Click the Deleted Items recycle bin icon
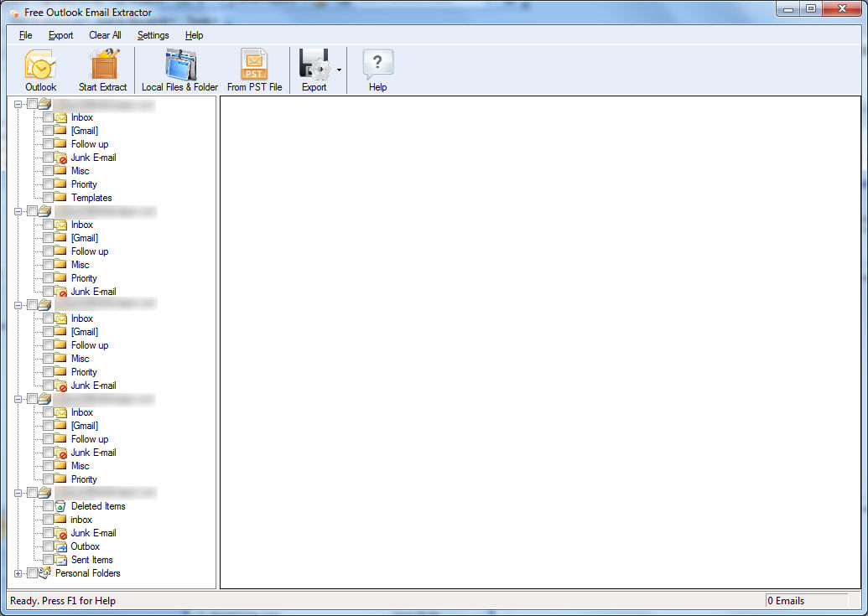868x616 pixels. point(60,506)
